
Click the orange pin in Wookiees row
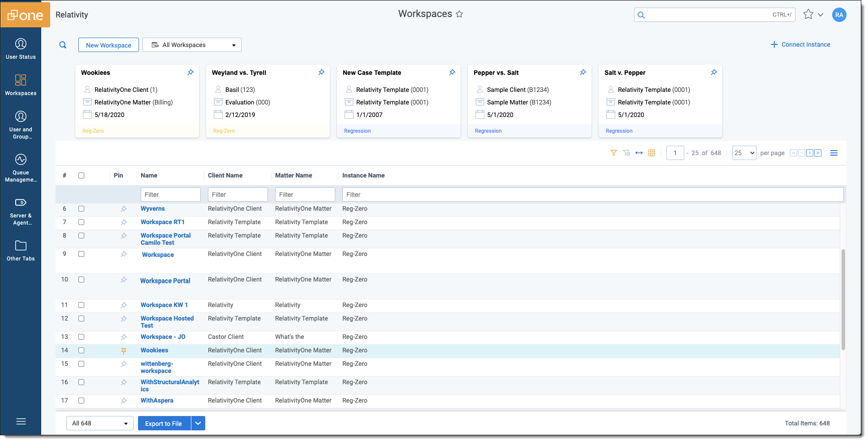pyautogui.click(x=124, y=351)
